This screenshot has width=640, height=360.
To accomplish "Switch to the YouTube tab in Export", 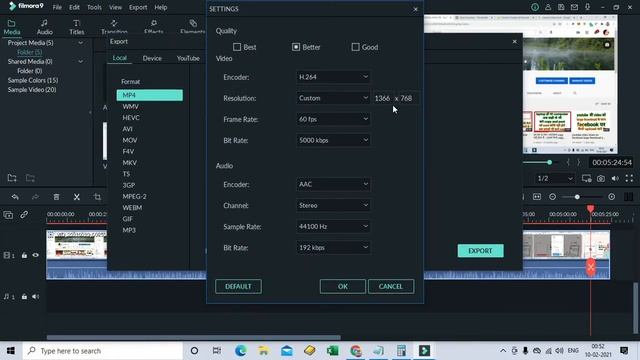I will coord(188,58).
